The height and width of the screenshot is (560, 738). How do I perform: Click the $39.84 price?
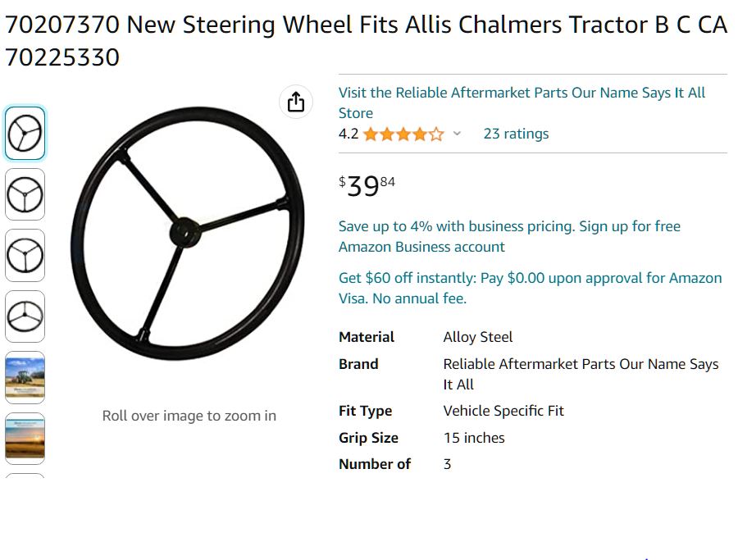coord(367,185)
